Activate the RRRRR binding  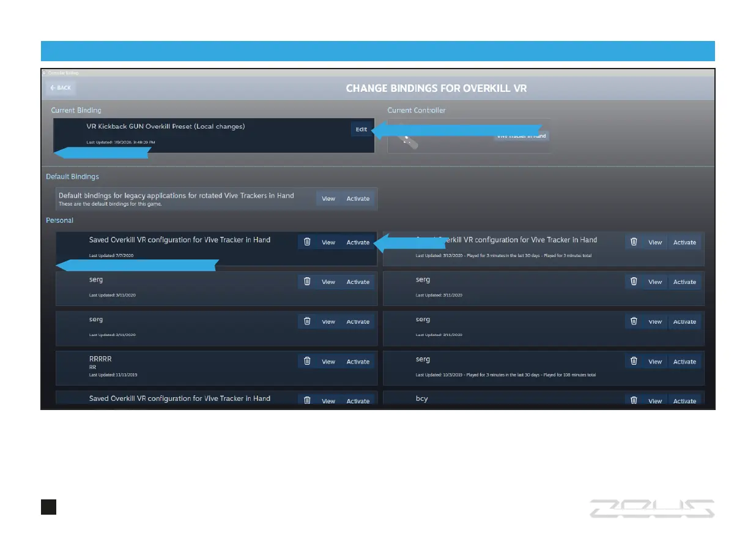[358, 361]
